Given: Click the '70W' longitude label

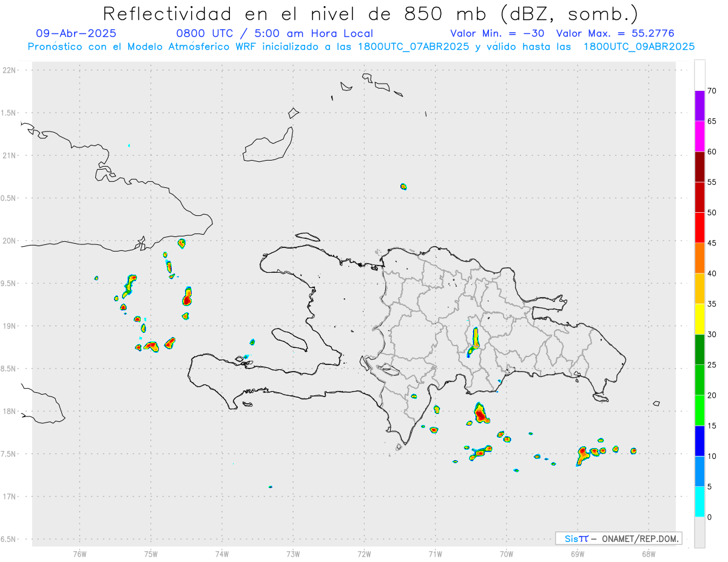Looking at the screenshot, I should click(507, 554).
